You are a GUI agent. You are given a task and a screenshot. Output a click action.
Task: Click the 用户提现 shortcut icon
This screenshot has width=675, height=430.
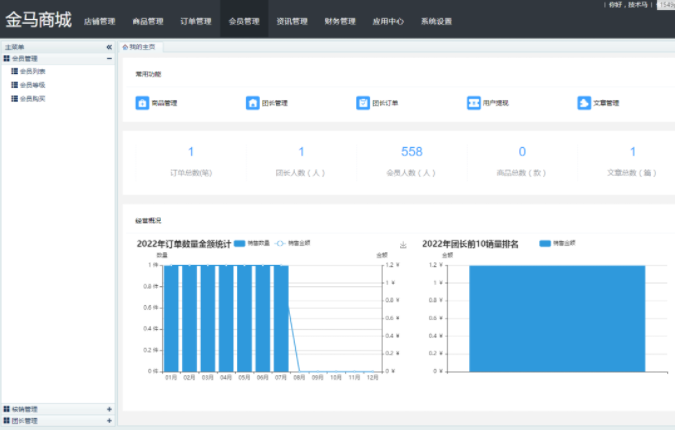pyautogui.click(x=473, y=103)
